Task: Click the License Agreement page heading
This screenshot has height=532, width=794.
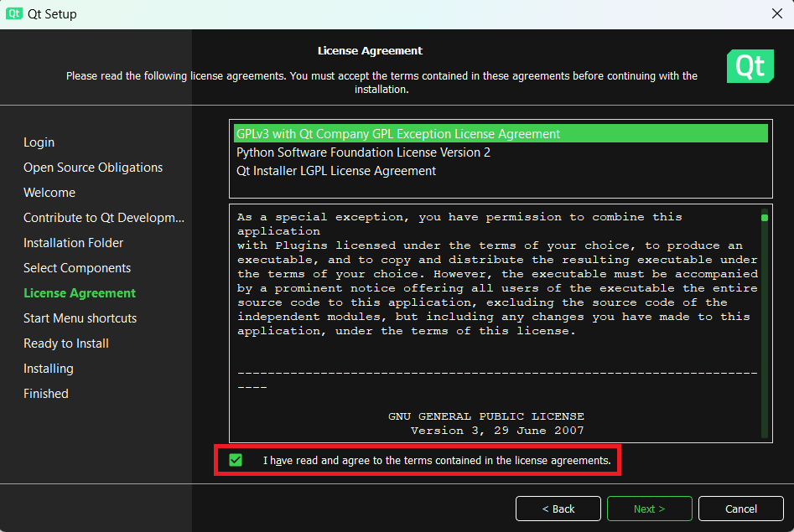Action: [370, 50]
